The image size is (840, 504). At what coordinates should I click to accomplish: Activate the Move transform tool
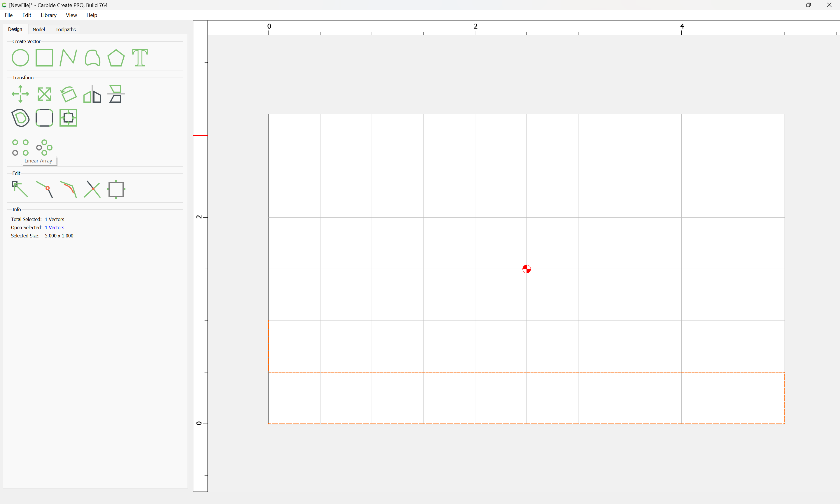pos(20,94)
